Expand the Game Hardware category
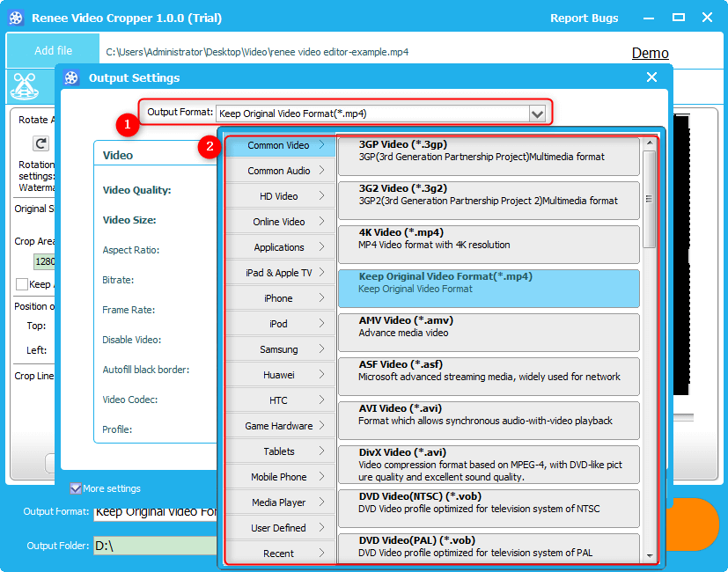Screen dimensions: 728x572 pyautogui.click(x=279, y=426)
